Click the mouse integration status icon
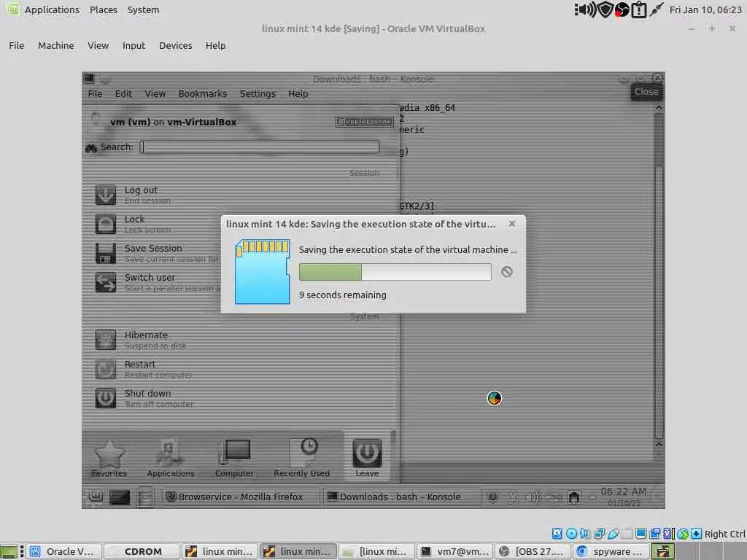The image size is (747, 560). 683,534
